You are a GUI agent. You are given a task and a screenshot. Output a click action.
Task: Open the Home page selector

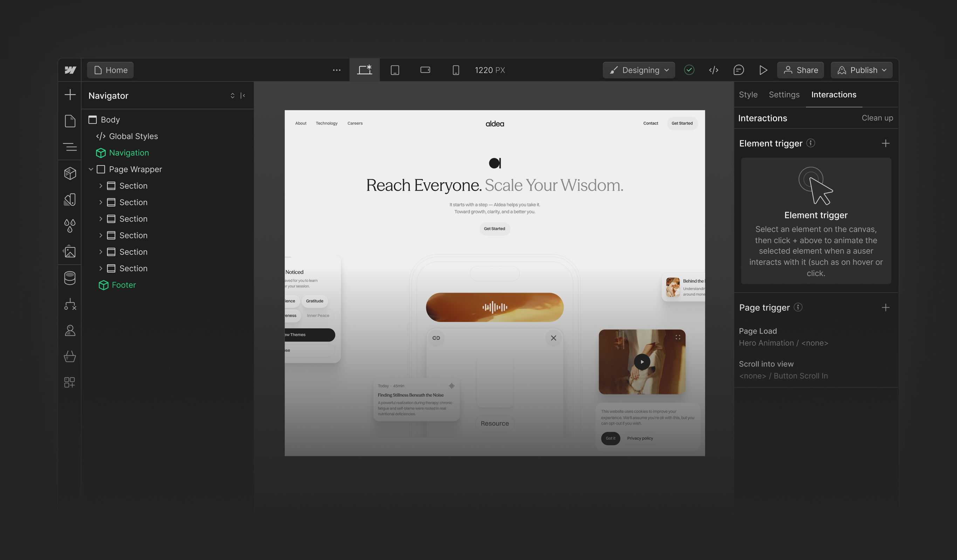point(110,70)
